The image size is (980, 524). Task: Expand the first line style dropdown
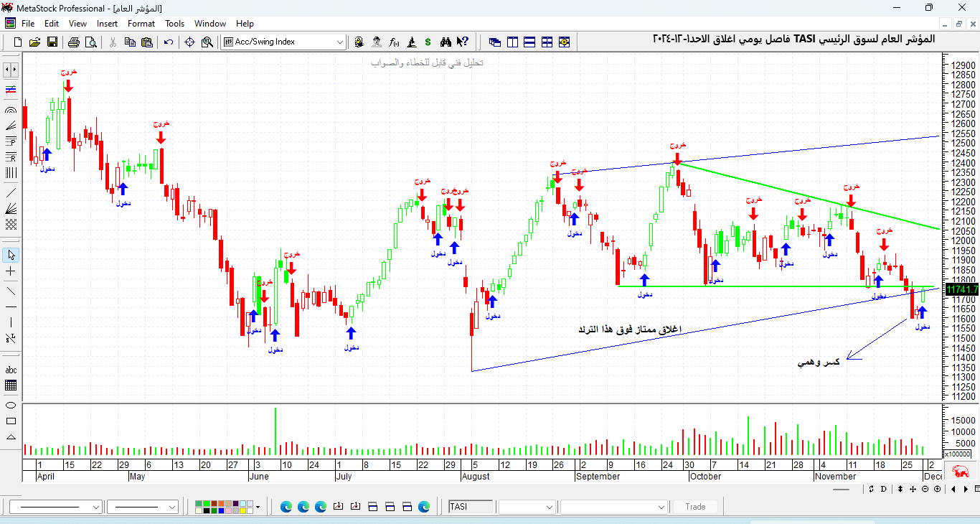96,507
